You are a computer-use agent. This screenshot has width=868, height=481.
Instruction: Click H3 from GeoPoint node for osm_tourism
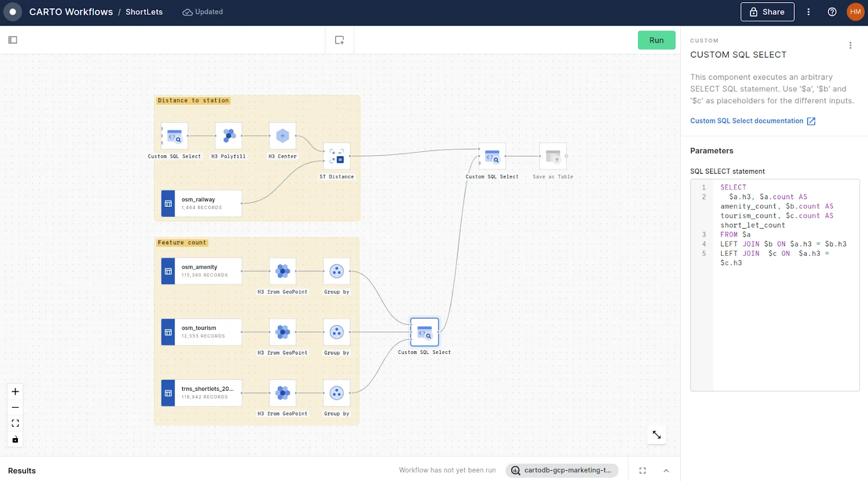pyautogui.click(x=283, y=332)
